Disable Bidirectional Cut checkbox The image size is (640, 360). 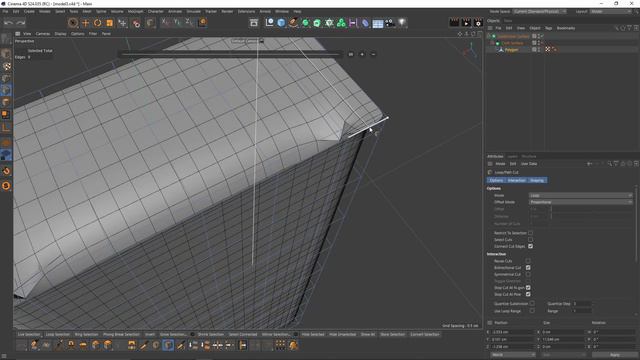pyautogui.click(x=528, y=267)
